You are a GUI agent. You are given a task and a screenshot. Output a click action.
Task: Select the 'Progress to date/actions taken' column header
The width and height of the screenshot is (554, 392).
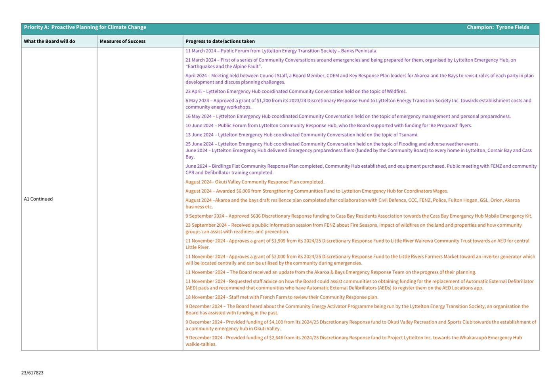coord(220,41)
